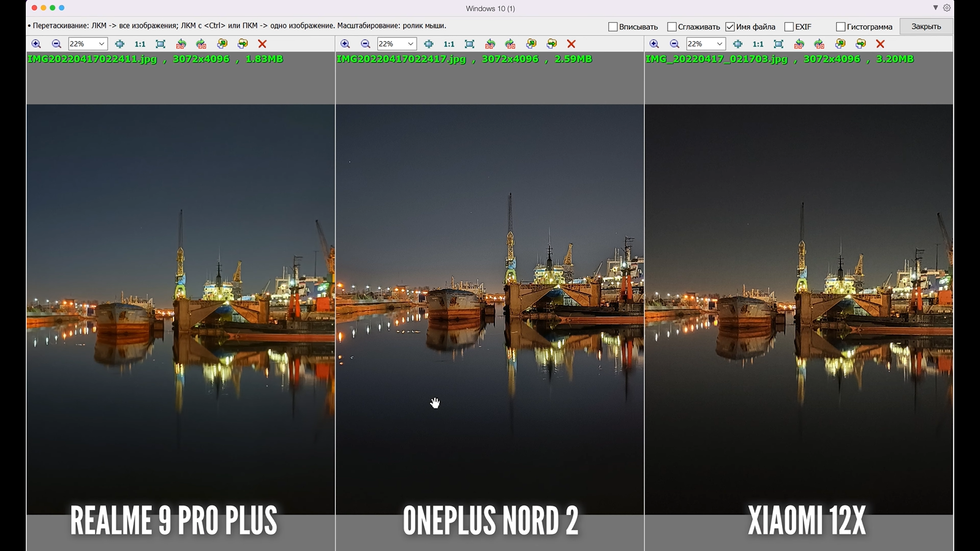Screen dimensions: 980x551
Task: Click the Закрыть button
Action: coord(926,26)
